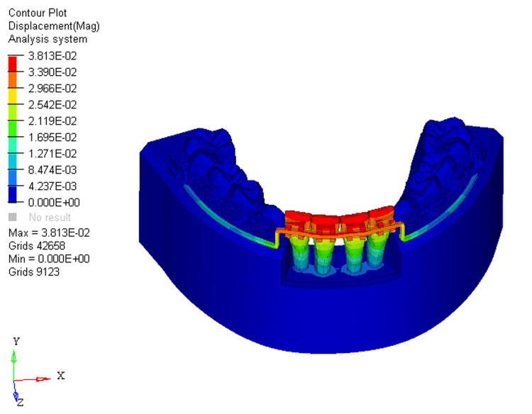
Task: Click the gray No result swatch
Action: click(13, 217)
